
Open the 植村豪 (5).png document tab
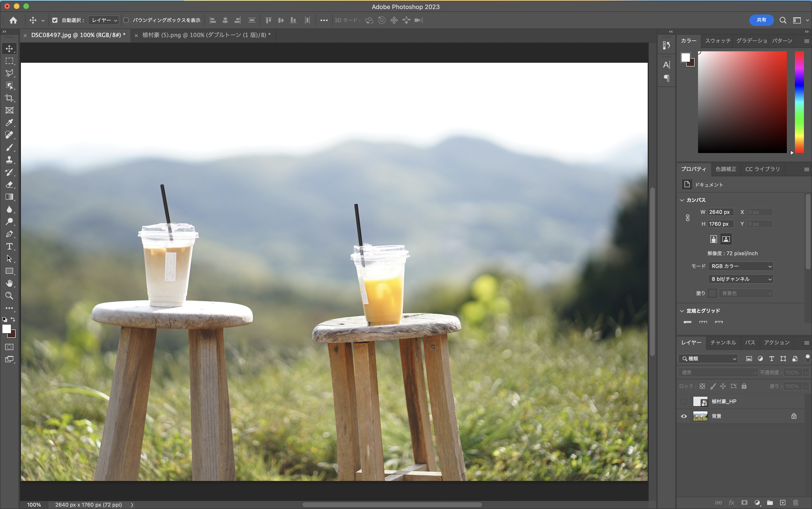point(206,35)
